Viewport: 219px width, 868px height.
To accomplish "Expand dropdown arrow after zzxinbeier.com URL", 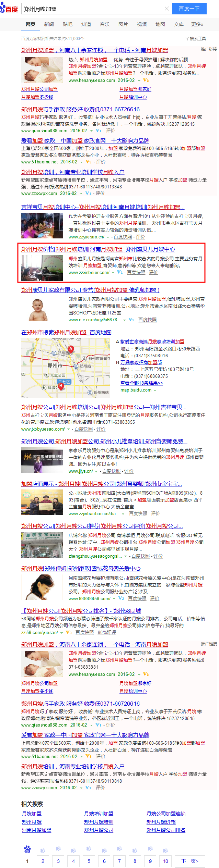I will tap(113, 273).
